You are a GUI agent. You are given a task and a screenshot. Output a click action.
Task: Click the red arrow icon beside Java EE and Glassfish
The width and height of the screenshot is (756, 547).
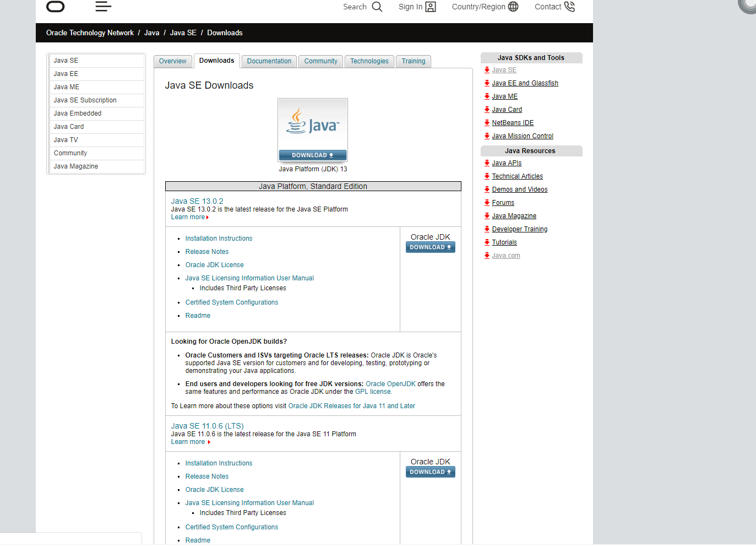(487, 83)
